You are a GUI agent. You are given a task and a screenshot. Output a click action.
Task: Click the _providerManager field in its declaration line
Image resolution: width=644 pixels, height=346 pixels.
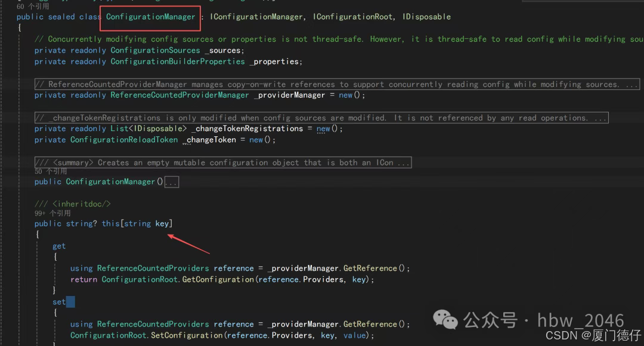tap(290, 95)
